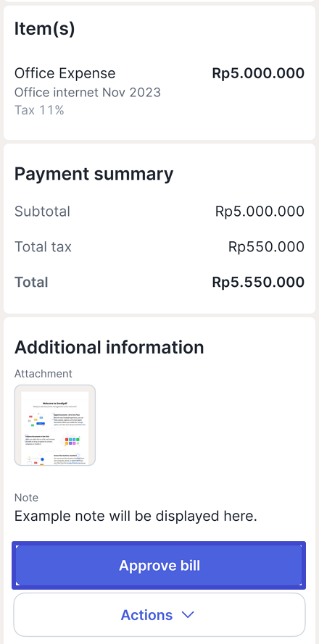Click the Tax 11% label
Screen dimensions: 319x644
[39, 110]
